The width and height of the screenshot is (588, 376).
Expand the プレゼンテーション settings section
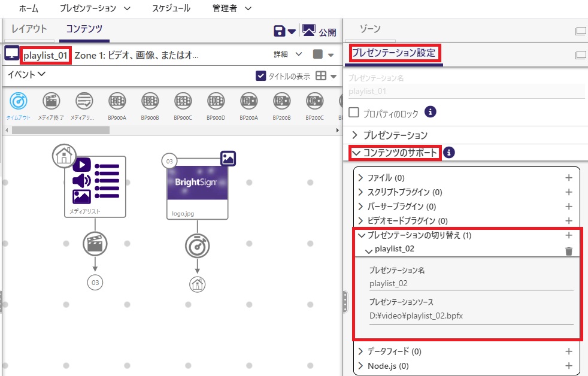[x=390, y=135]
